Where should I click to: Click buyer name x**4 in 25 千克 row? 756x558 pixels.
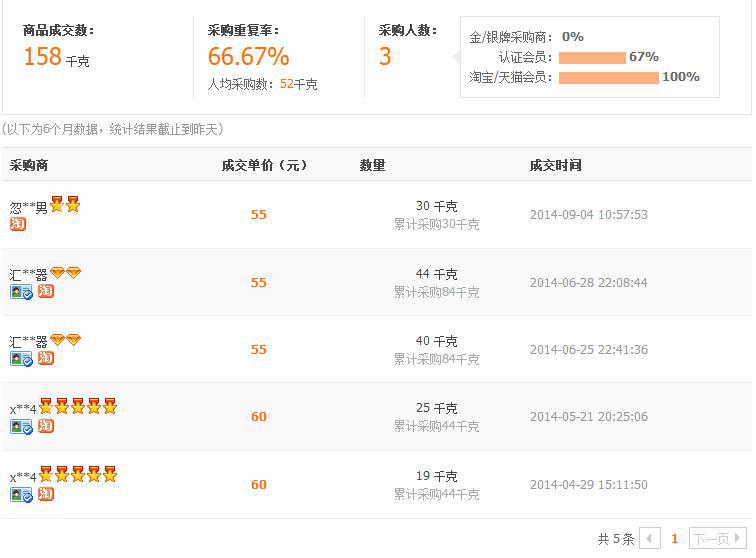point(23,409)
